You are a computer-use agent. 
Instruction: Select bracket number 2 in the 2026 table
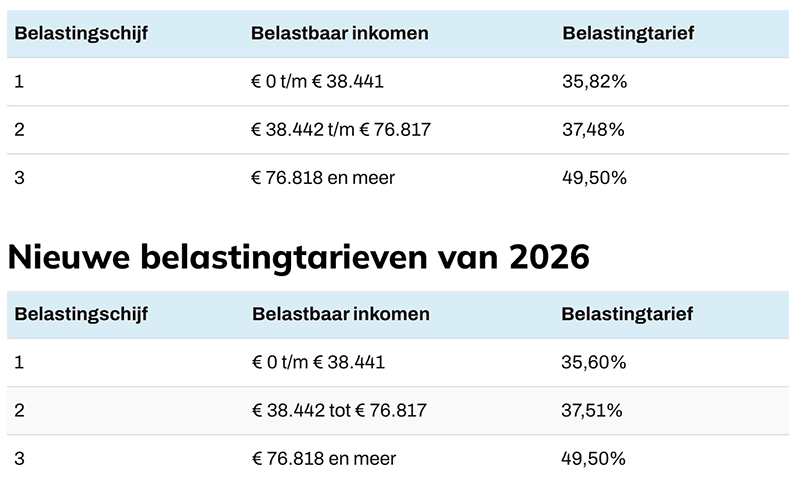tap(20, 411)
